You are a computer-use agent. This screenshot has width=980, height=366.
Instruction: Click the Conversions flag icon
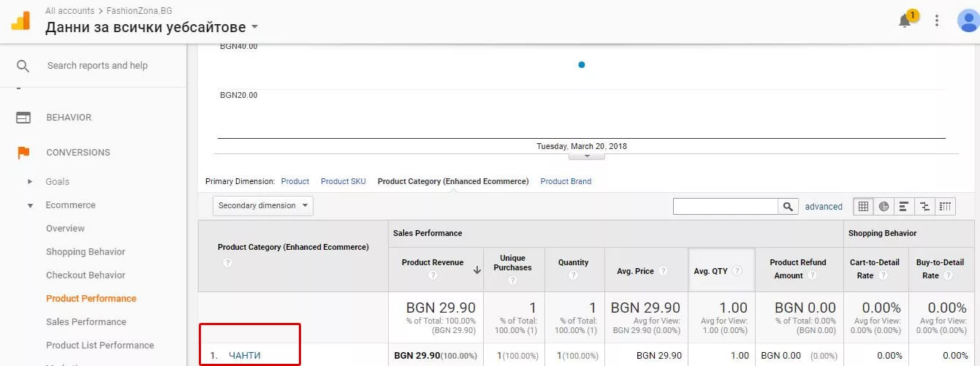pyautogui.click(x=23, y=152)
